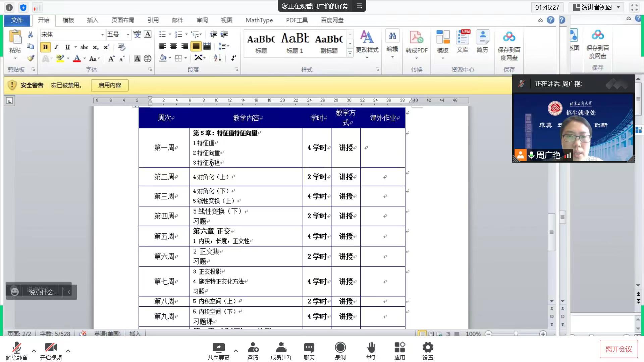Click the 启用内容 enable content button
This screenshot has height=362, width=644.
click(x=110, y=85)
